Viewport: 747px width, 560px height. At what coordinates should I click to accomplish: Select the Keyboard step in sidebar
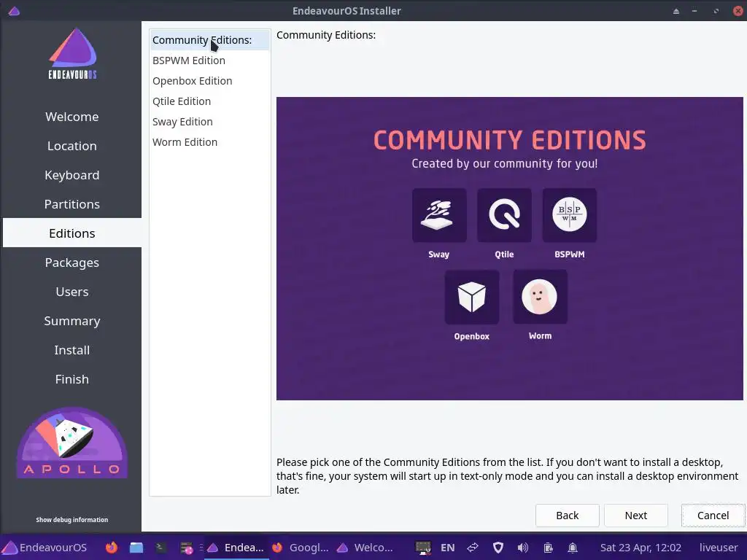(72, 175)
